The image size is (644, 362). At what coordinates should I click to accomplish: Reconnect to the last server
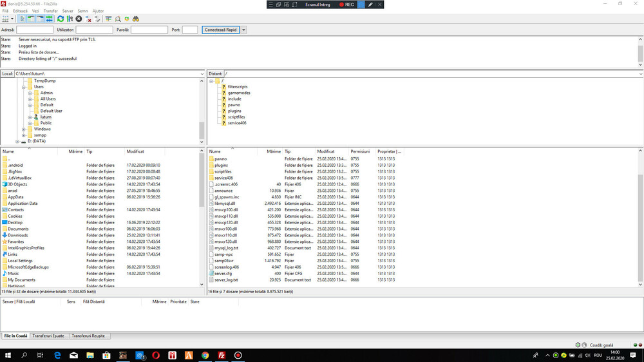click(97, 19)
